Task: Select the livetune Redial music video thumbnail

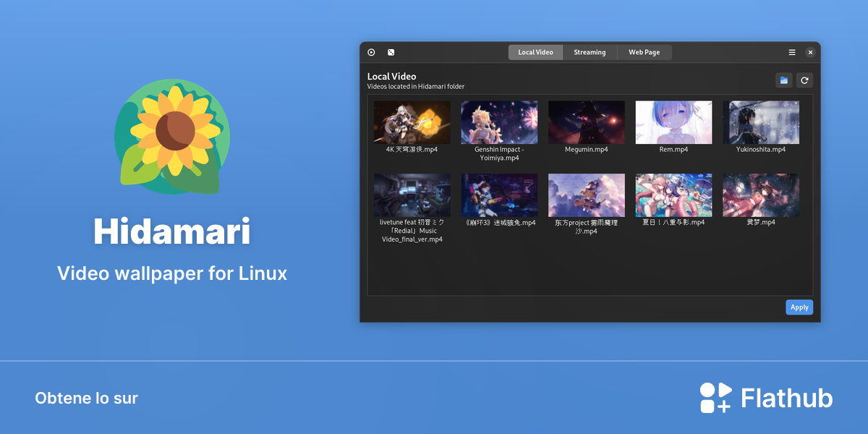Action: [x=412, y=195]
